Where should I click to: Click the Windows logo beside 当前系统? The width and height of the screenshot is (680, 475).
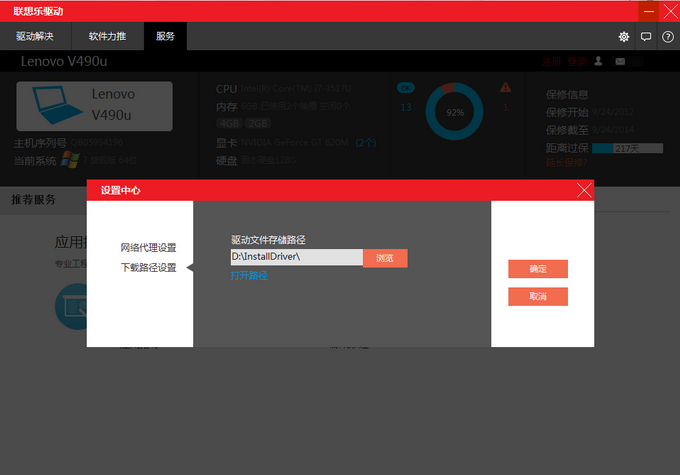click(x=70, y=160)
